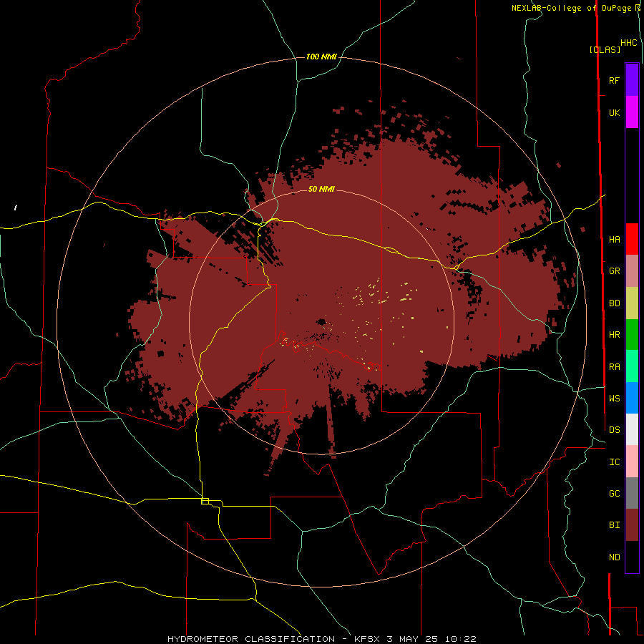
Task: Click the GC gray legend swatch
Action: tap(632, 493)
